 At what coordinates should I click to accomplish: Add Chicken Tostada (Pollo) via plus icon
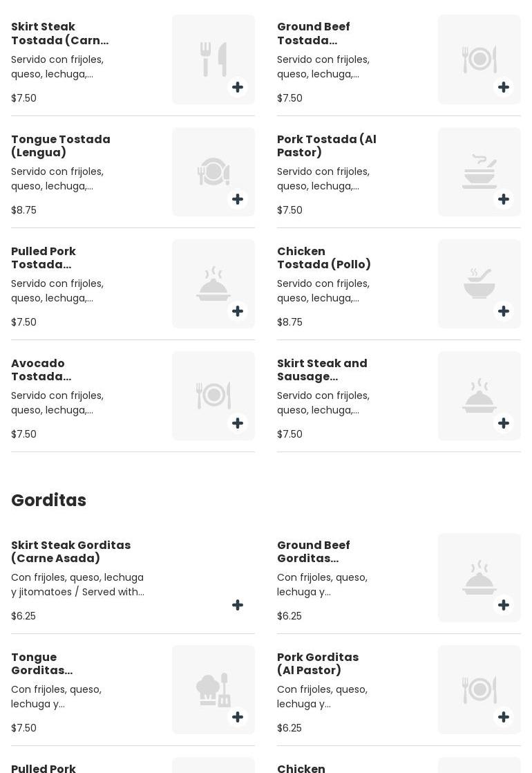click(504, 311)
